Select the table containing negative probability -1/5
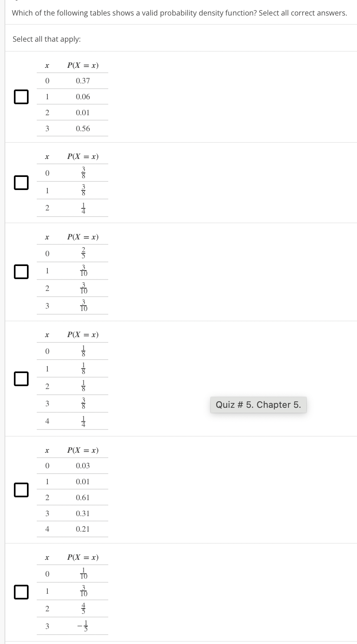 tap(21, 591)
